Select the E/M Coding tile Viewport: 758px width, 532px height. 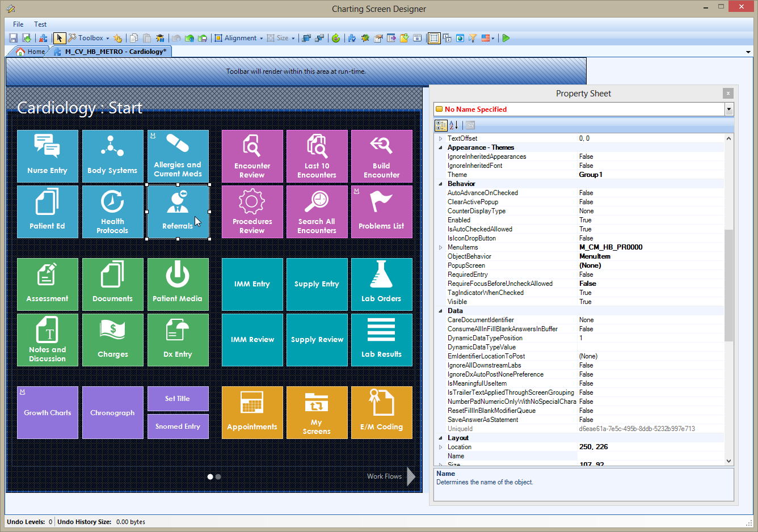[x=381, y=412]
